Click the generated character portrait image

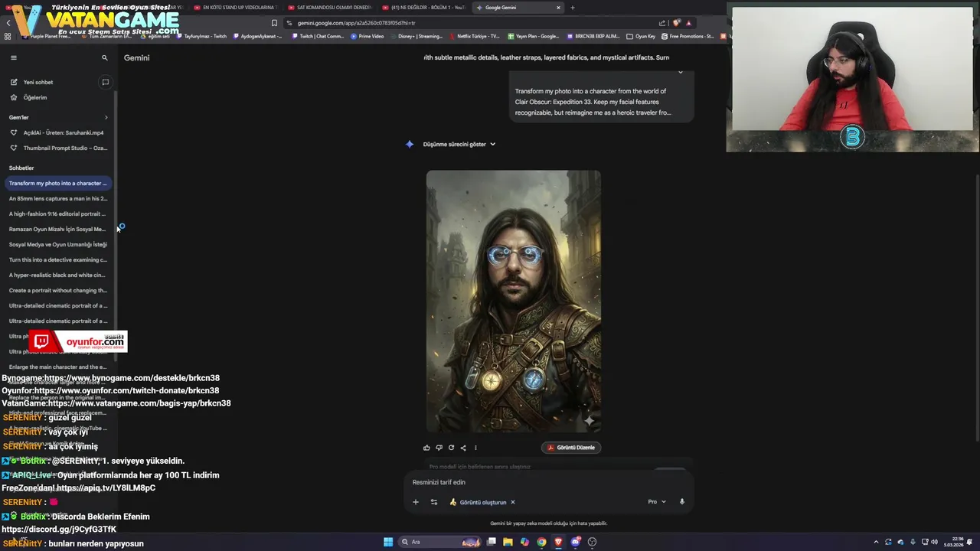(x=513, y=301)
